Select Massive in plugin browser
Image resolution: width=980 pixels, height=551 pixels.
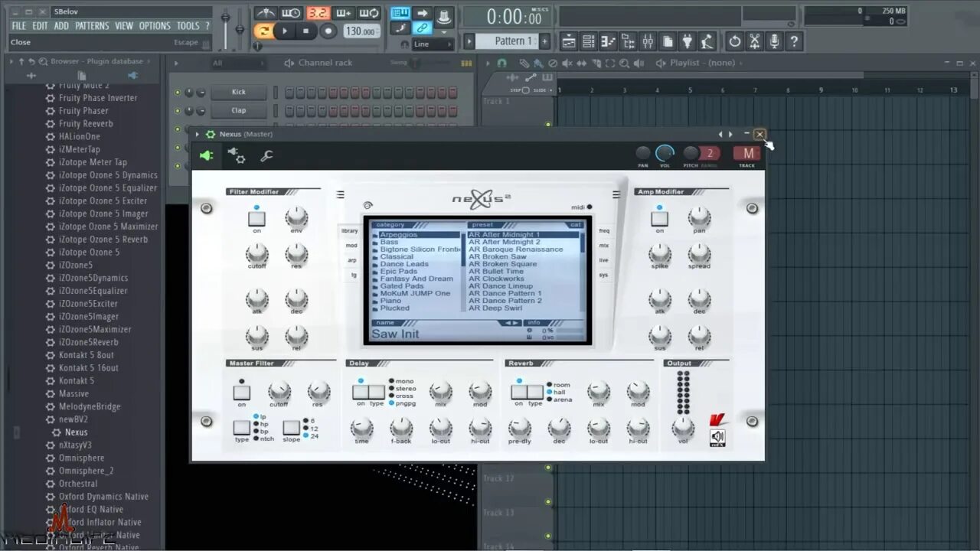[73, 393]
